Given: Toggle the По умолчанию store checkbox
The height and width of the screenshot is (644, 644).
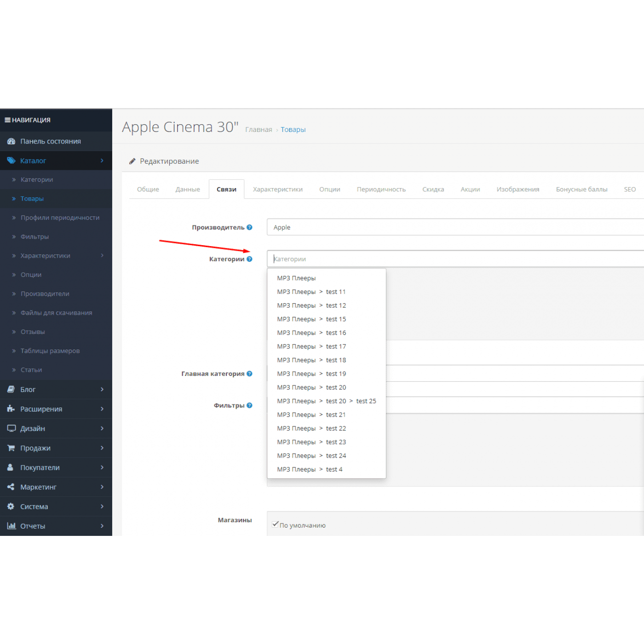Looking at the screenshot, I should click(x=275, y=524).
